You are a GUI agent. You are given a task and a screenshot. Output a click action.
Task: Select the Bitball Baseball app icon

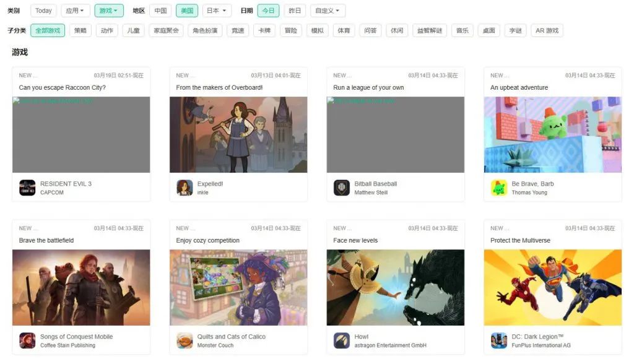(x=342, y=188)
